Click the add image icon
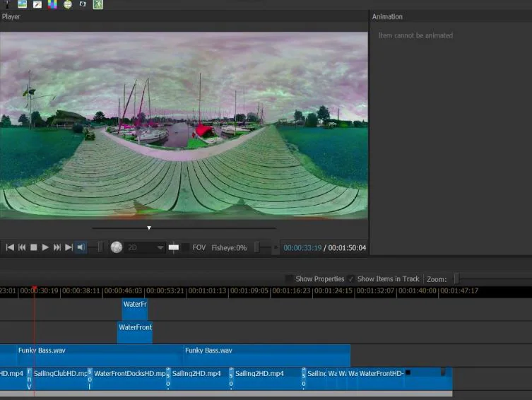The image size is (532, 400). tap(22, 4)
